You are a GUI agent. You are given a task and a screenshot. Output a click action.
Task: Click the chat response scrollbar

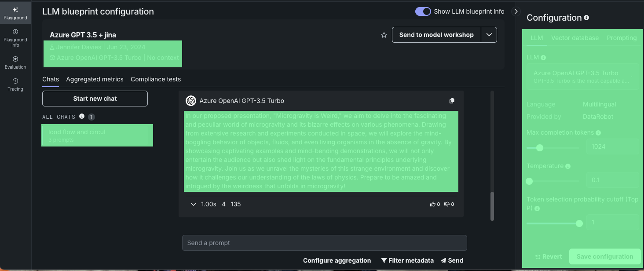point(492,206)
